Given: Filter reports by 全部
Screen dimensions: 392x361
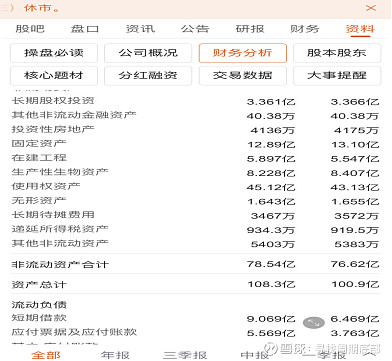Looking at the screenshot, I should [46, 355].
